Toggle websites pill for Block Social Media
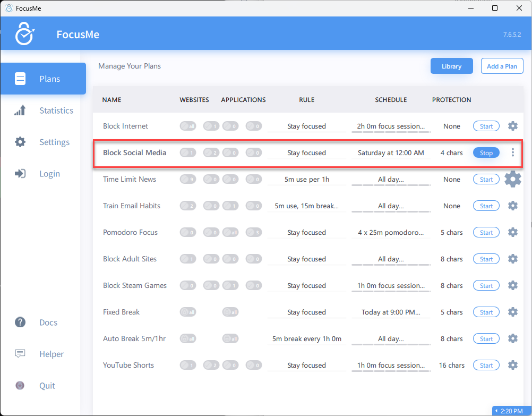 (188, 152)
